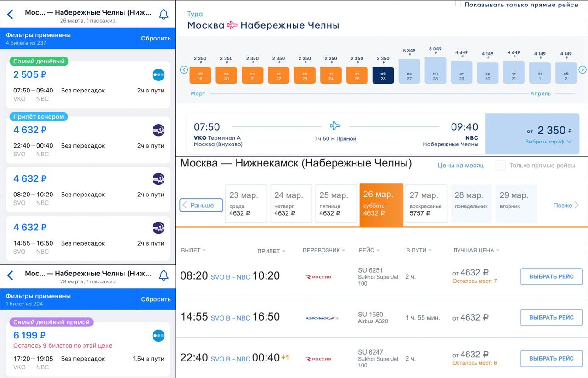The height and width of the screenshot is (378, 588).
Task: Tap airline logo on 08:20 — 10:20 ticket card
Action: point(158,178)
